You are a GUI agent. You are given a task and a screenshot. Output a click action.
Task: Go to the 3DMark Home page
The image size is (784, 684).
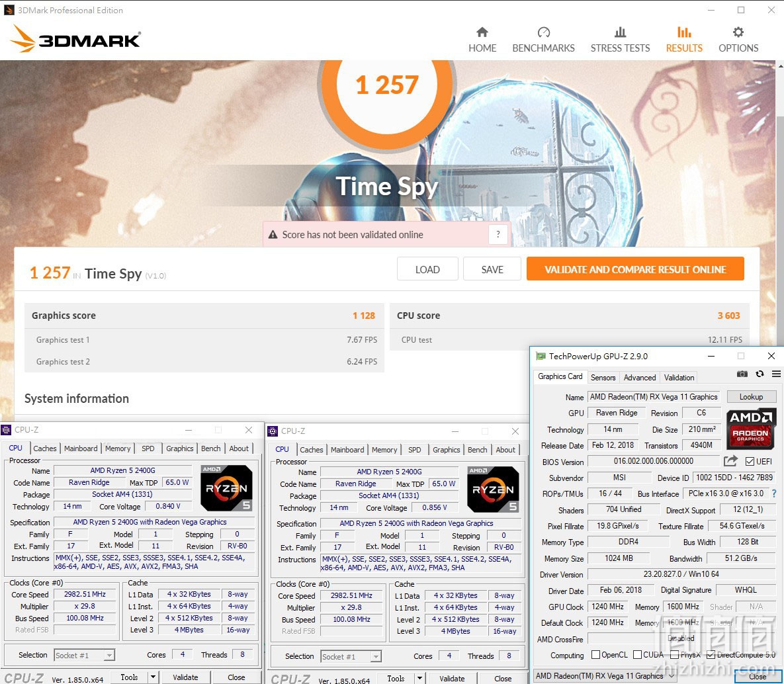(482, 40)
